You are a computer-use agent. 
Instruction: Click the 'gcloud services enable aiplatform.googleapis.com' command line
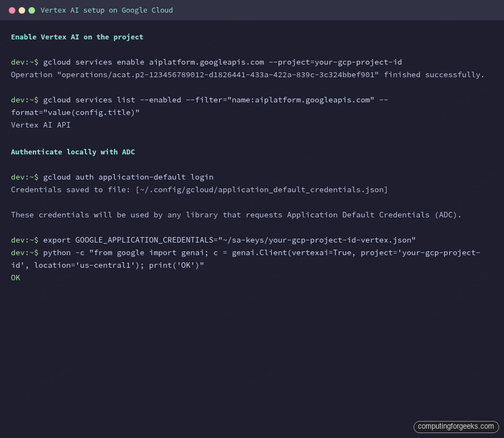coord(207,62)
